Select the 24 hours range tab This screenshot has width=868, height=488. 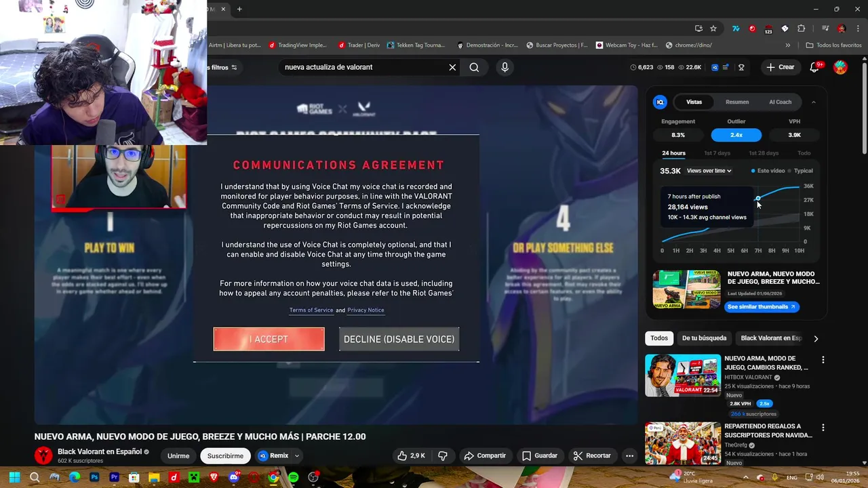tap(673, 153)
